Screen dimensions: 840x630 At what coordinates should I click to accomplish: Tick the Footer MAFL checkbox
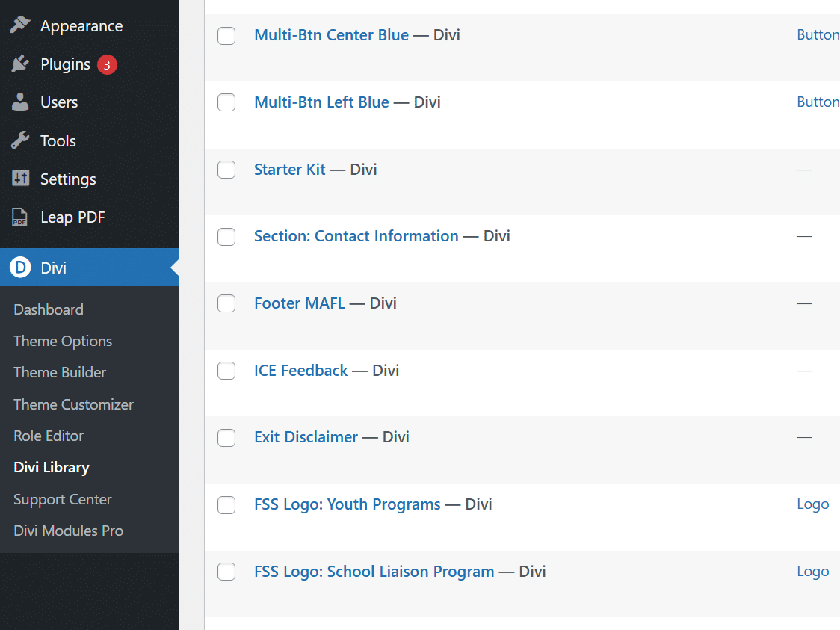(226, 303)
